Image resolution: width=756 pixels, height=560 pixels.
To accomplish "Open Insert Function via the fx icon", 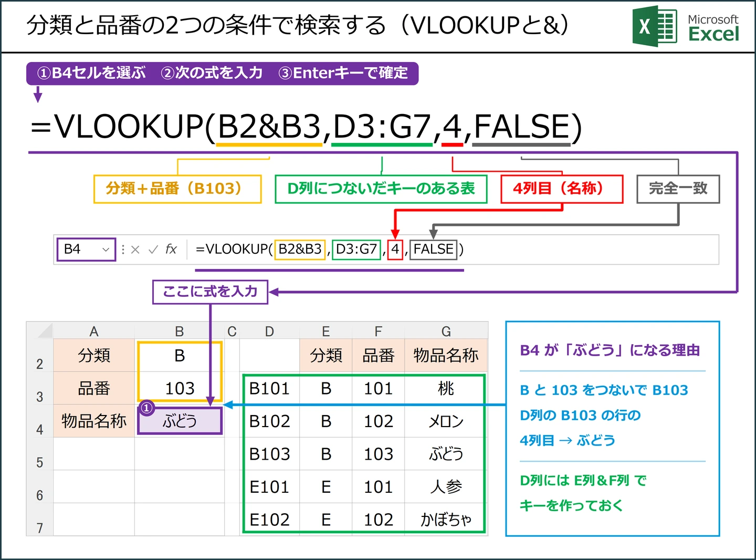I will coord(171,249).
